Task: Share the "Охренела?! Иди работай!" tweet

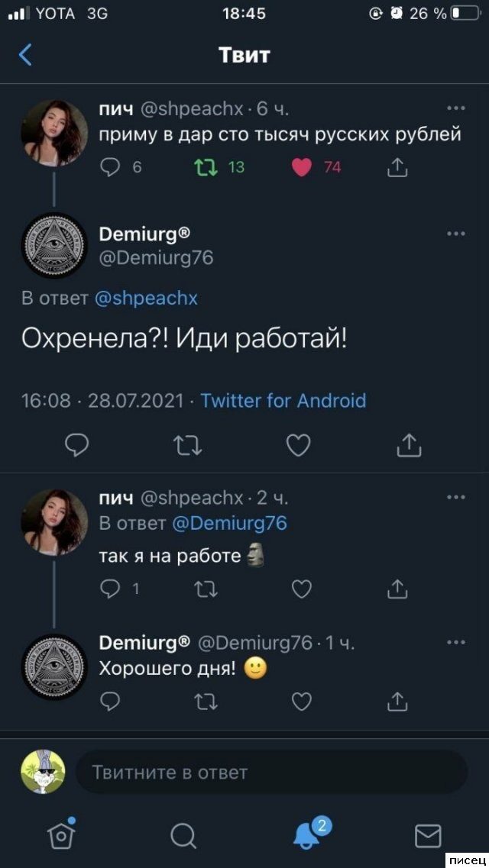Action: point(410,445)
